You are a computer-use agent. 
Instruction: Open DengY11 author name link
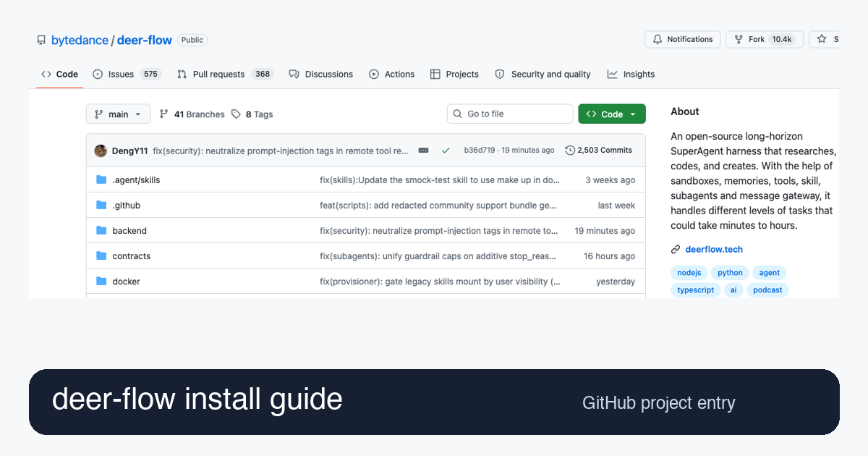click(x=129, y=151)
